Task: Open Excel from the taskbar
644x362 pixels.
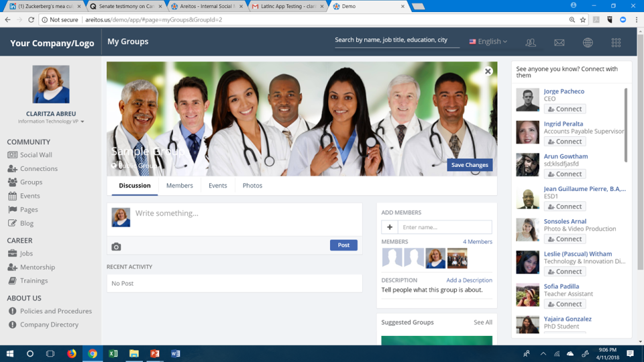Action: [113, 353]
